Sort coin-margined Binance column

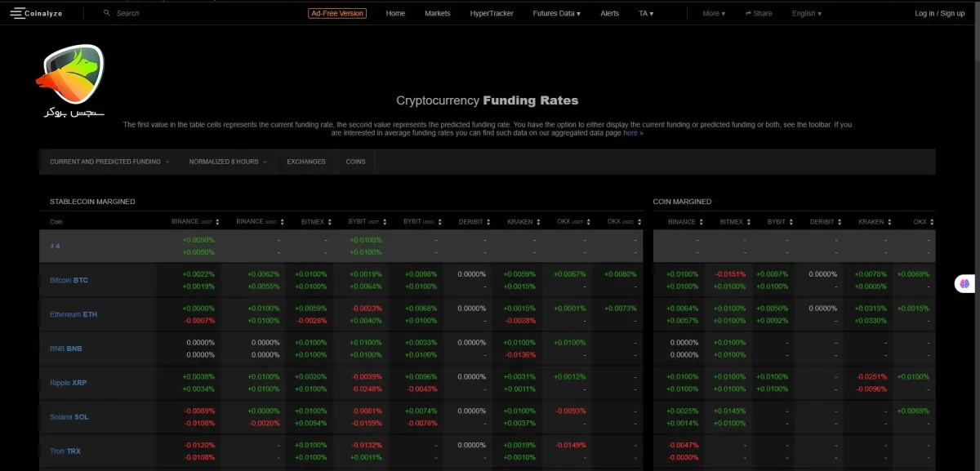(685, 221)
